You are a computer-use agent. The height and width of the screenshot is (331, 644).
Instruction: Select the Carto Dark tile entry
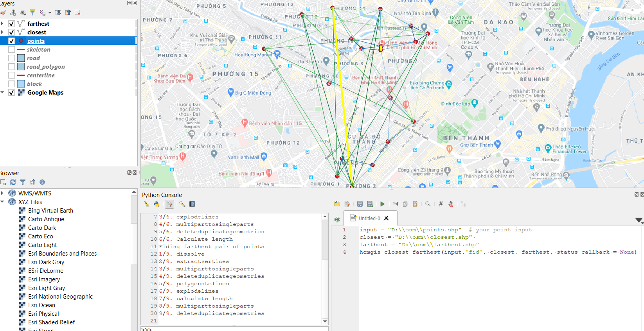click(42, 228)
